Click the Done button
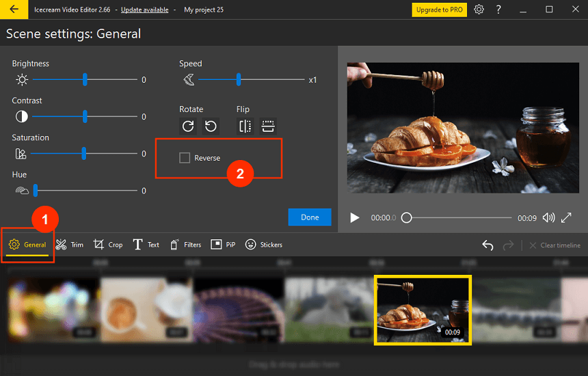 310,217
